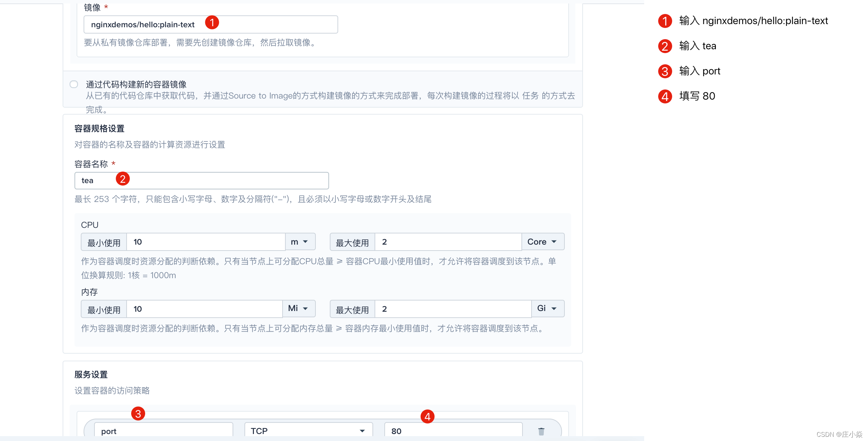The height and width of the screenshot is (441, 868).
Task: Click red annotation marker number 2
Action: point(123,179)
